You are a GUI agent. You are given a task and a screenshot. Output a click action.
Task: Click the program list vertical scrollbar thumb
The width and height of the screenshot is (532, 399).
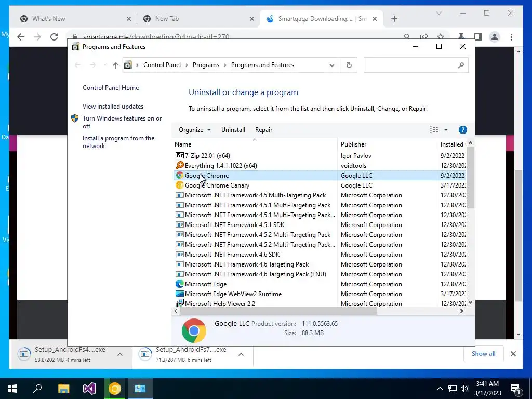pyautogui.click(x=470, y=178)
